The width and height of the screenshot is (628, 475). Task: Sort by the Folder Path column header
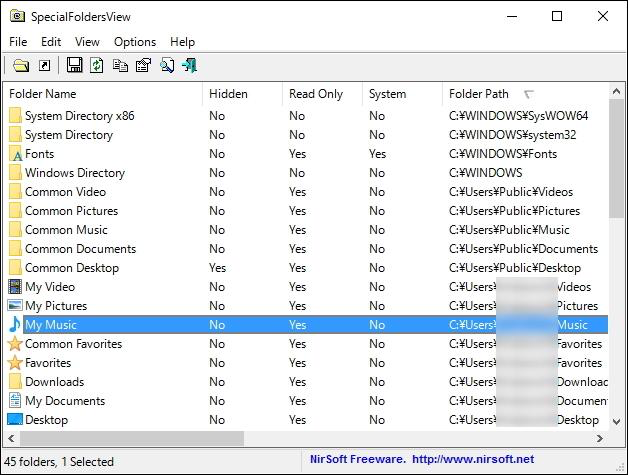479,94
